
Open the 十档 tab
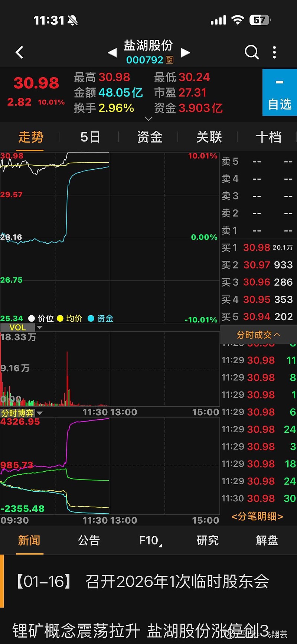pos(268,137)
